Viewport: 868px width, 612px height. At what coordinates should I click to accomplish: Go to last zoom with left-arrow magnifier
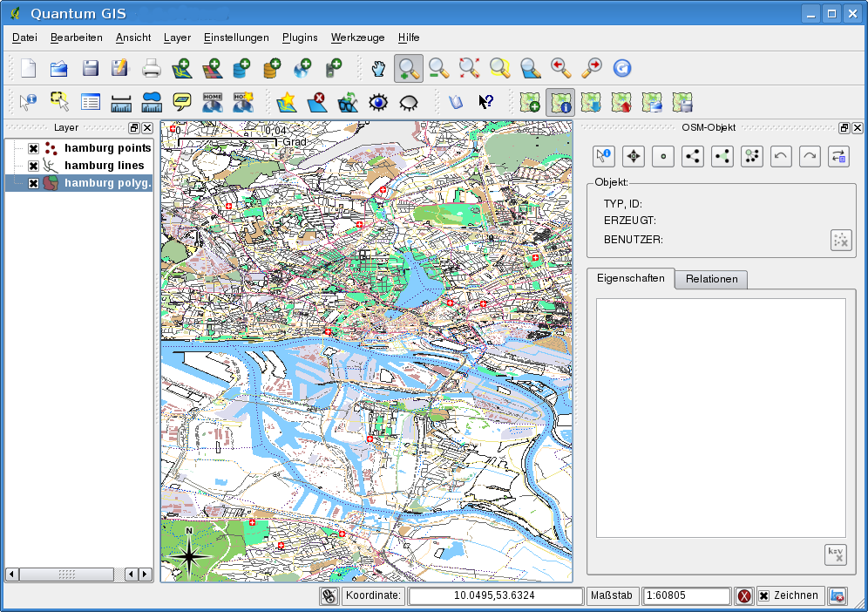tap(560, 68)
